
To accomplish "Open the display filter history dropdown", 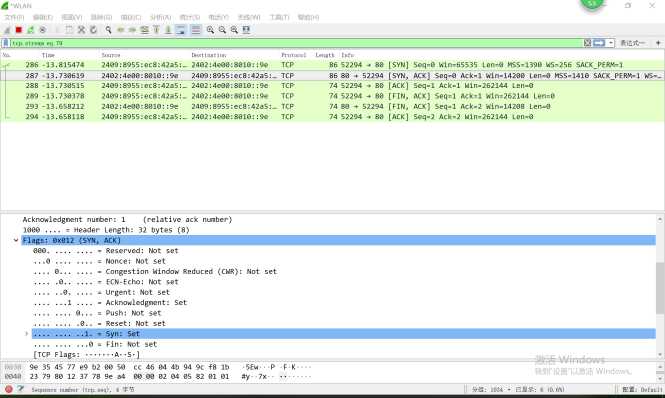I will [611, 43].
